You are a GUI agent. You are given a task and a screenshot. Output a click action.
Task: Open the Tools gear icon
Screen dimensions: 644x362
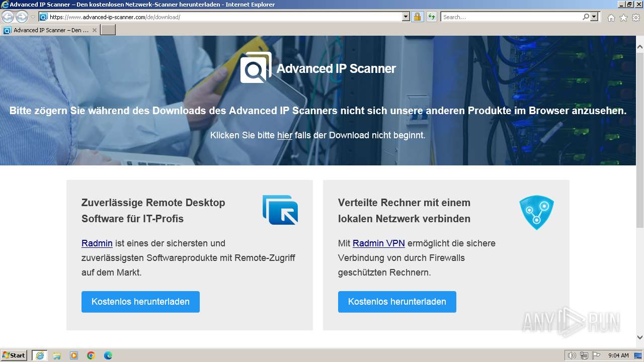(636, 18)
